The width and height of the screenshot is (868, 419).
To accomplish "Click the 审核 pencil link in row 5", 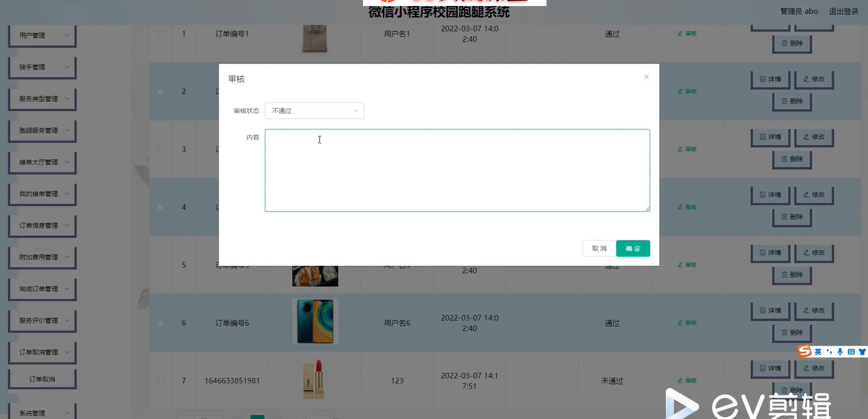I will coord(687,265).
